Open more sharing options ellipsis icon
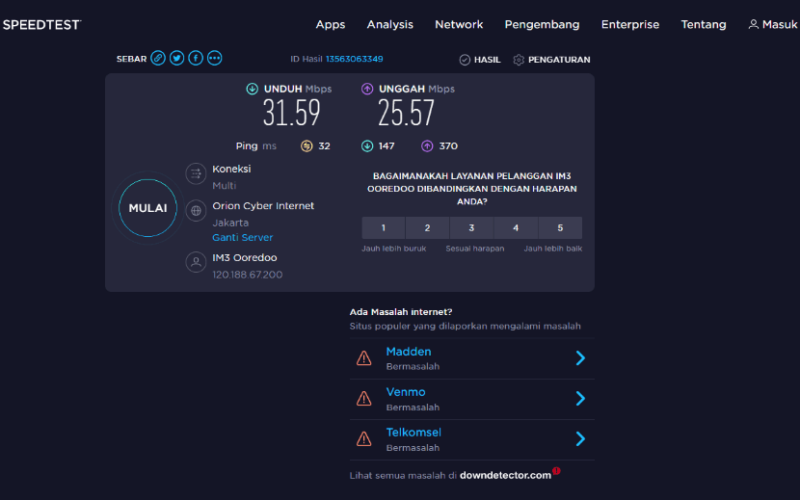800x500 pixels. (215, 58)
